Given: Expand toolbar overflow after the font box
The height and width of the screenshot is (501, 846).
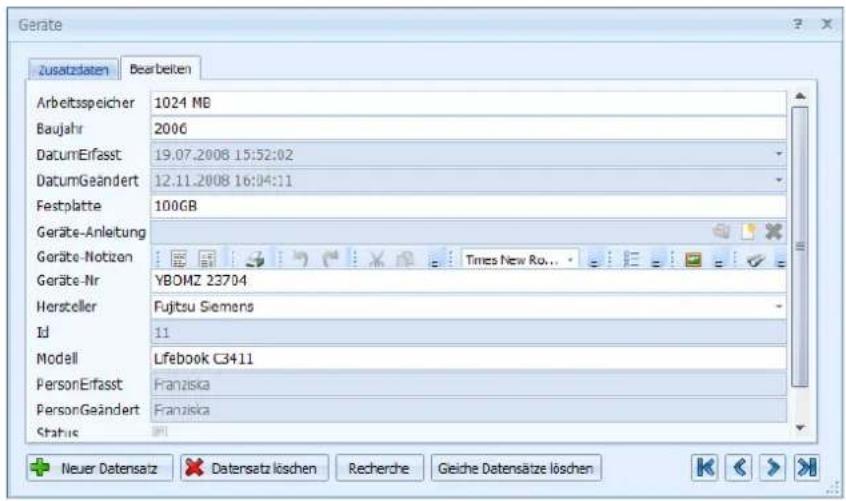Looking at the screenshot, I should point(594,261).
